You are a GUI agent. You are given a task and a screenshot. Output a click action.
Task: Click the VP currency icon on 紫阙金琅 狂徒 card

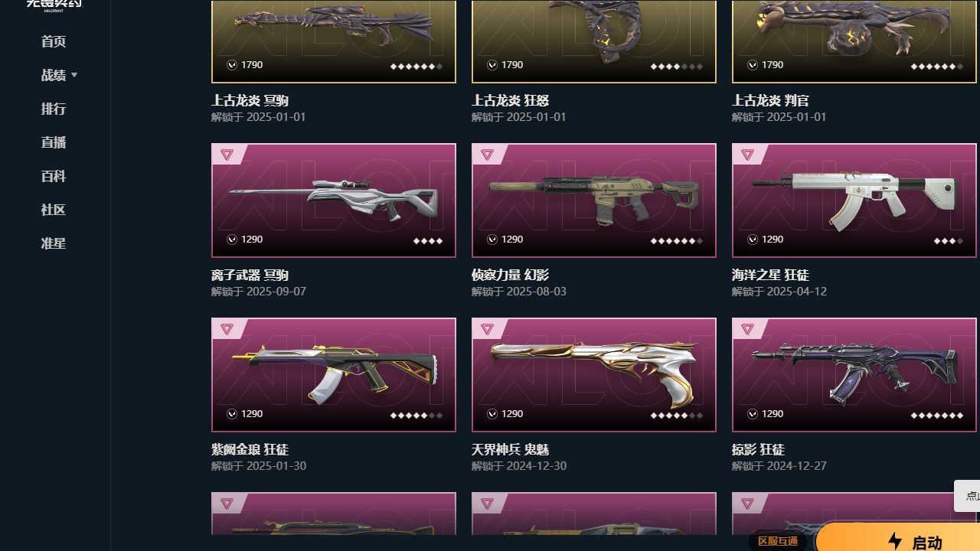[232, 414]
